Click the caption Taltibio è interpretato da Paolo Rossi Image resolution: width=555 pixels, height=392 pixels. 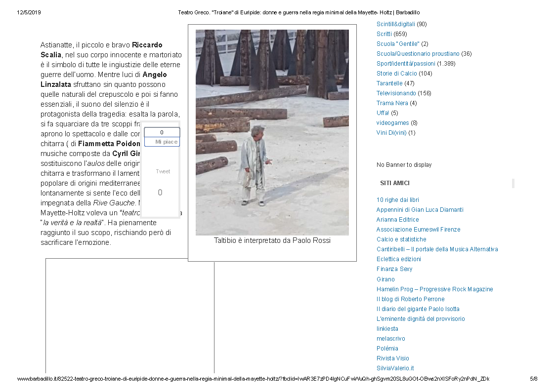(x=272, y=241)
